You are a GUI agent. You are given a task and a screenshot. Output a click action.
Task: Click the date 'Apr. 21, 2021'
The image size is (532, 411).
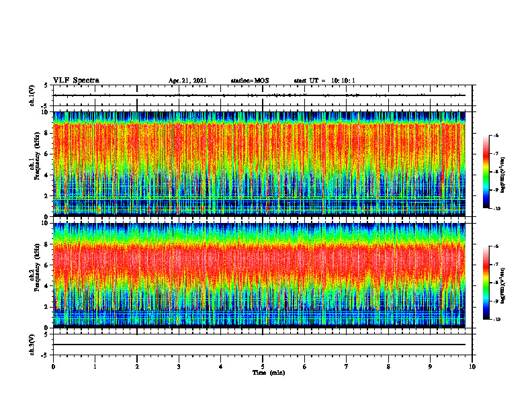(187, 81)
